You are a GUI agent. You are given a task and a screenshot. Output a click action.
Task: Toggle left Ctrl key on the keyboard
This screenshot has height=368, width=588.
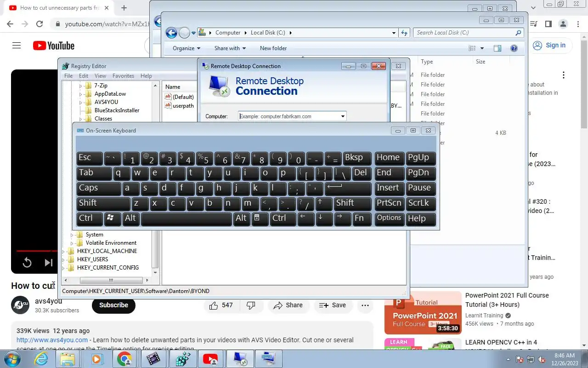click(90, 218)
